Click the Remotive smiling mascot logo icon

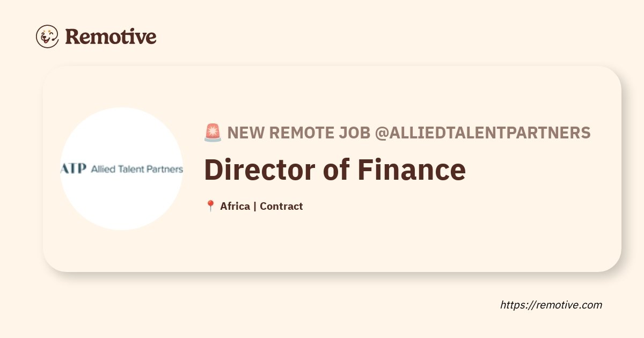click(47, 36)
